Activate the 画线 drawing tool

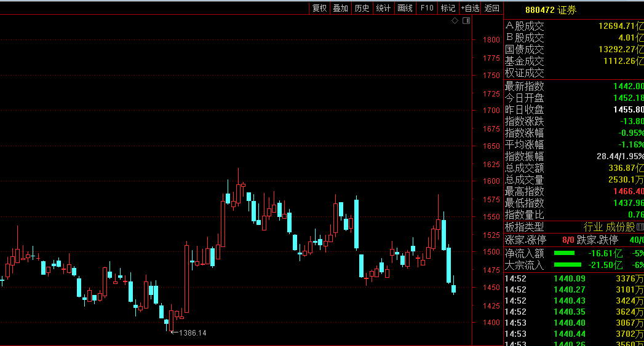(405, 8)
